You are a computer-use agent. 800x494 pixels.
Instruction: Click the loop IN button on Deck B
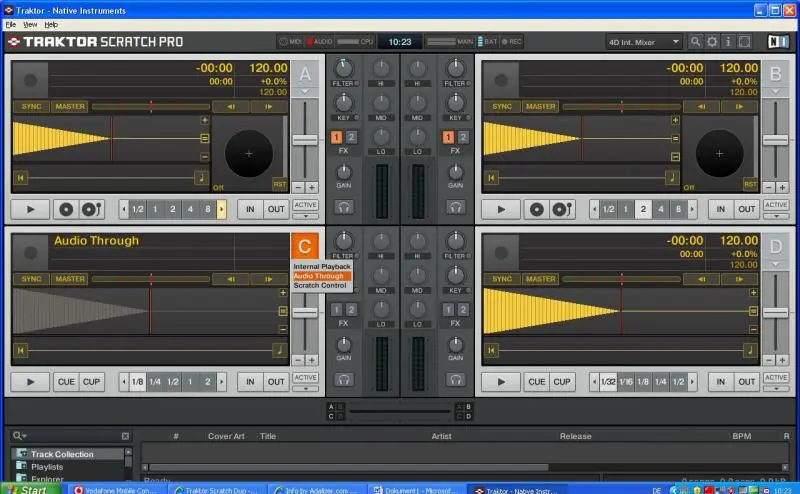point(719,209)
